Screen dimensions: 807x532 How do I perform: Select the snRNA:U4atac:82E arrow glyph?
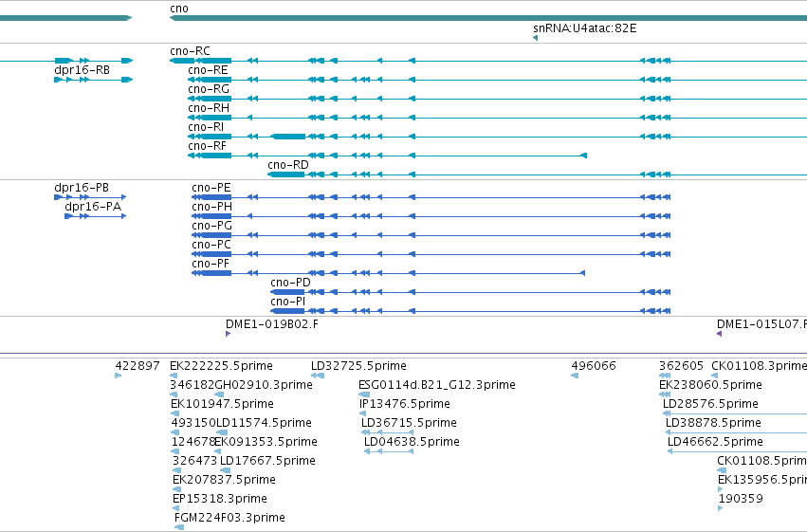click(x=535, y=38)
